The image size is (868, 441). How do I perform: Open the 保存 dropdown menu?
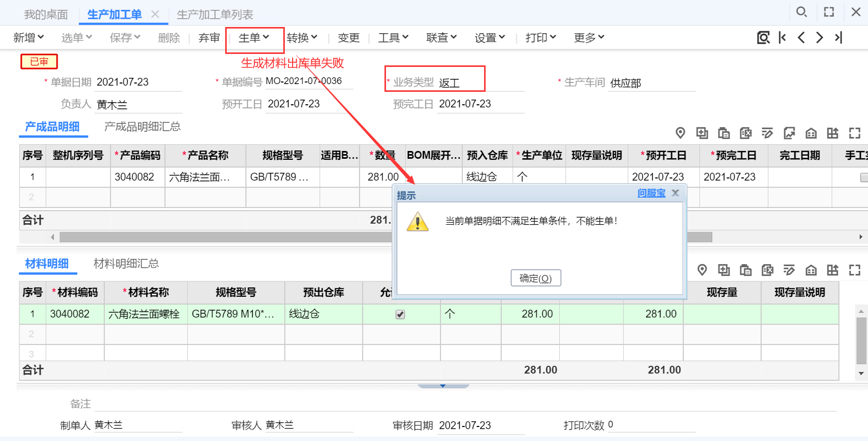click(x=125, y=37)
